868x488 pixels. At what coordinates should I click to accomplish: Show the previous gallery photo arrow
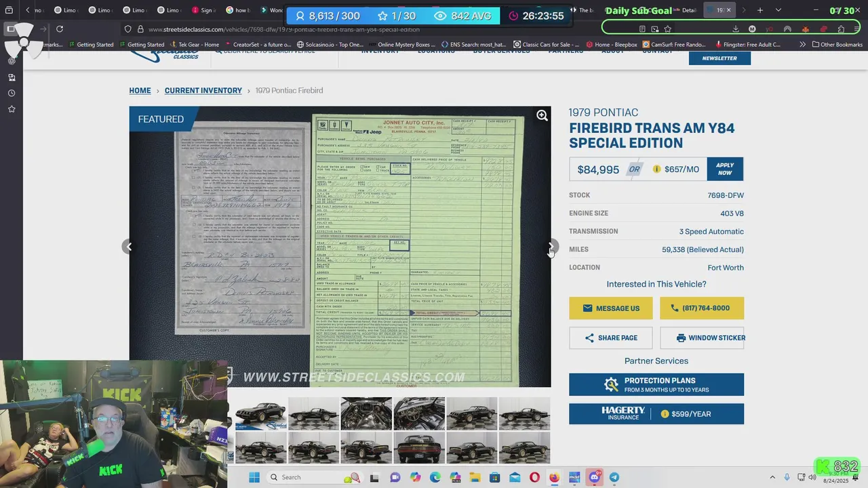coord(127,247)
